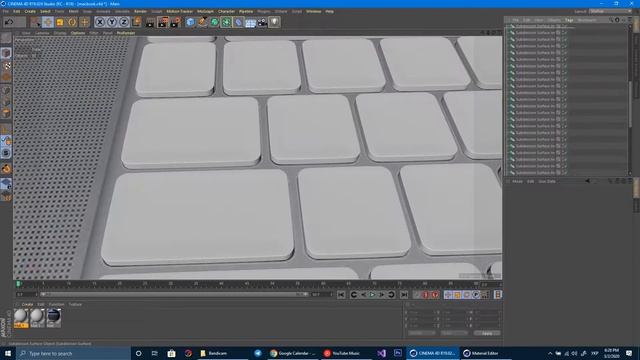The image size is (640, 360).
Task: Click the timeline preview range slider
Action: click(x=175, y=294)
